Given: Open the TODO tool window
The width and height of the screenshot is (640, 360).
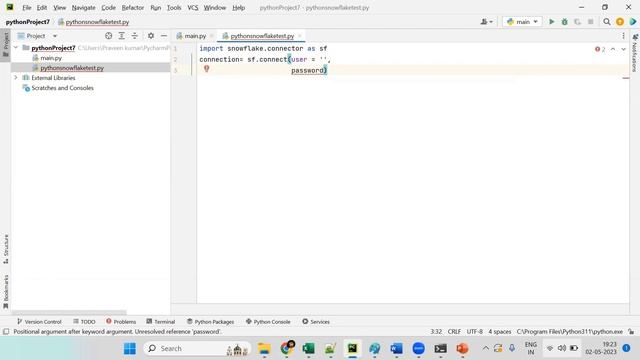Looking at the screenshot, I should pos(84,322).
